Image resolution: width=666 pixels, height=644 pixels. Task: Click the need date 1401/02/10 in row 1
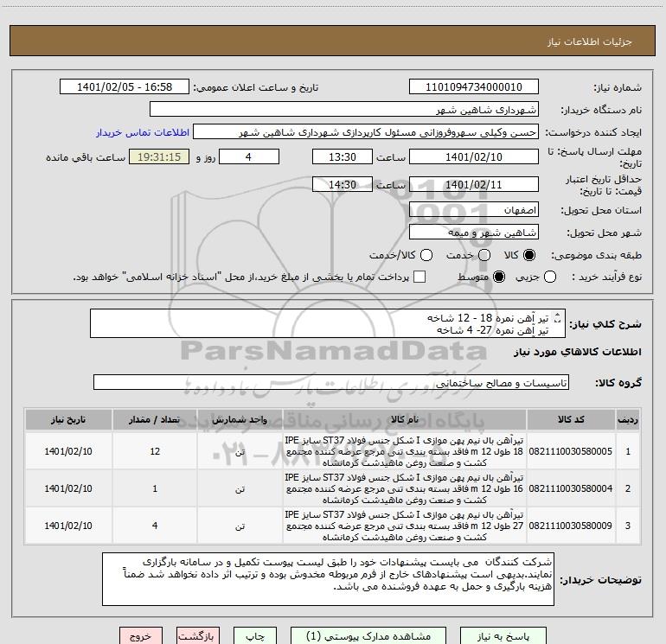[x=68, y=451]
